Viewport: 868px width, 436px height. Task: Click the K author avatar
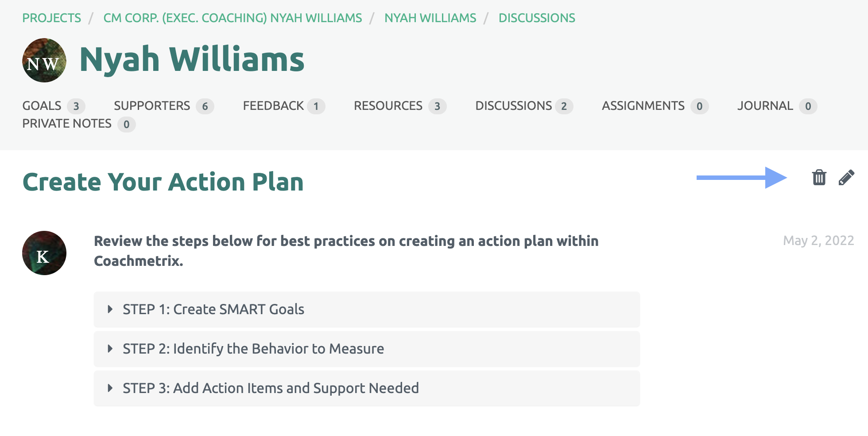pos(44,253)
